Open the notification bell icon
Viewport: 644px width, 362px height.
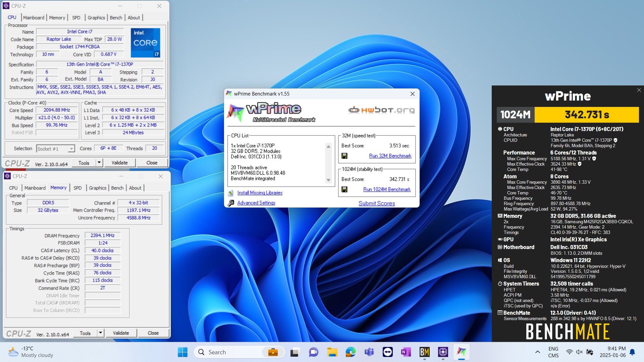632,352
